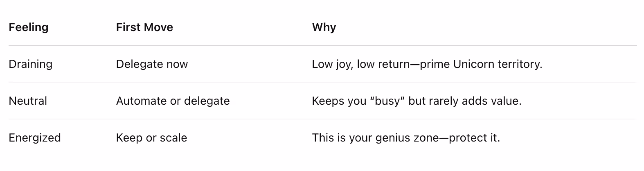This screenshot has width=644, height=171.
Task: Click the phrase rarely adds value
Action: point(475,101)
